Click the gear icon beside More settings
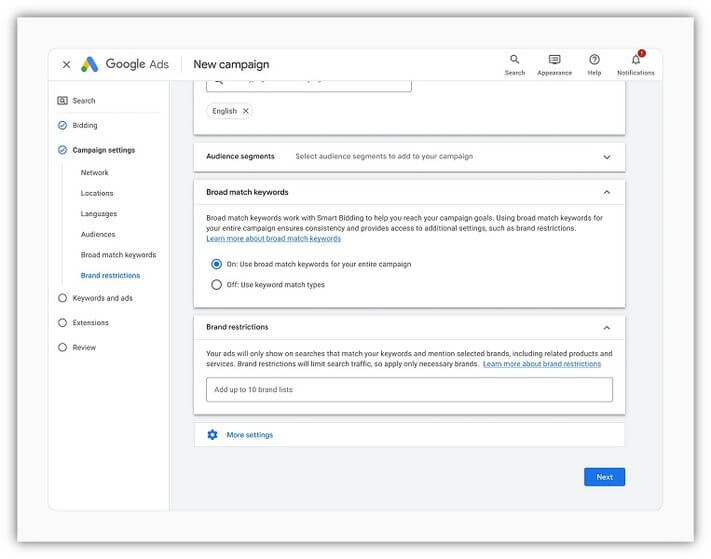The height and width of the screenshot is (559, 711). (212, 435)
